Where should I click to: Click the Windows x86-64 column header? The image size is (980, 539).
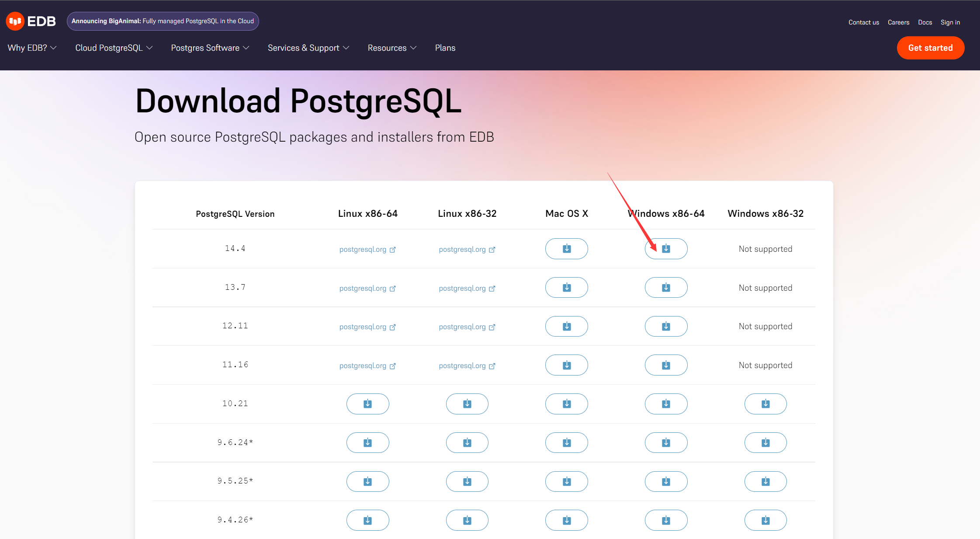666,213
